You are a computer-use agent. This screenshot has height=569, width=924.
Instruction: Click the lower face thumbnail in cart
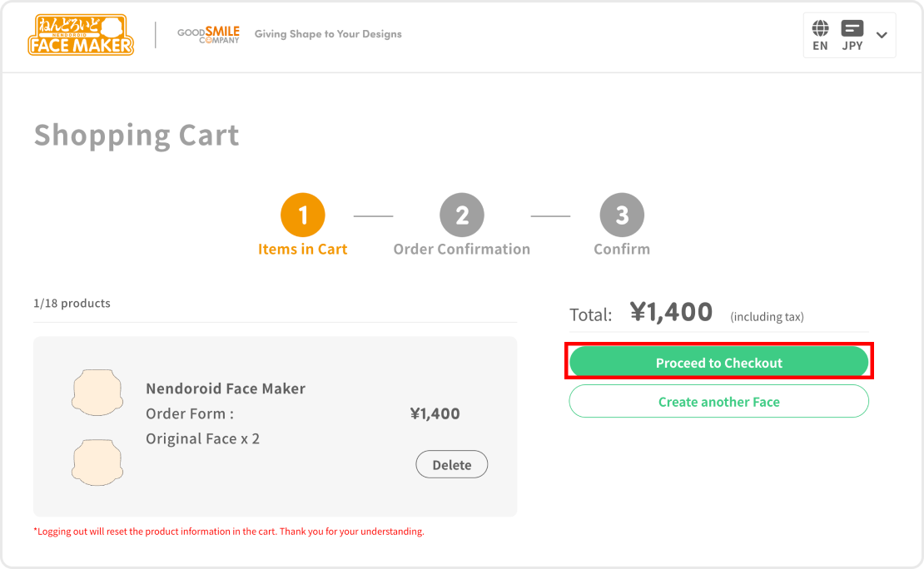coord(97,463)
